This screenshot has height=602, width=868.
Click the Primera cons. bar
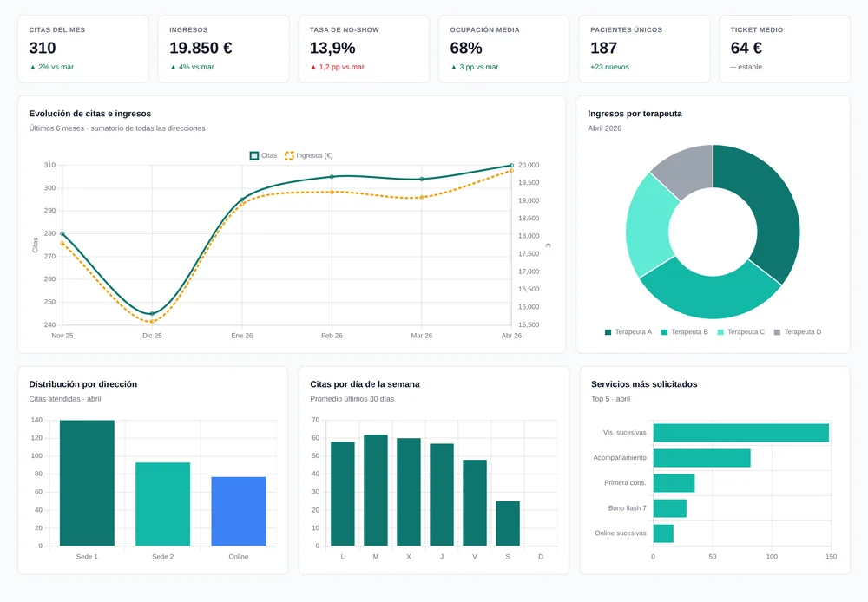click(674, 483)
